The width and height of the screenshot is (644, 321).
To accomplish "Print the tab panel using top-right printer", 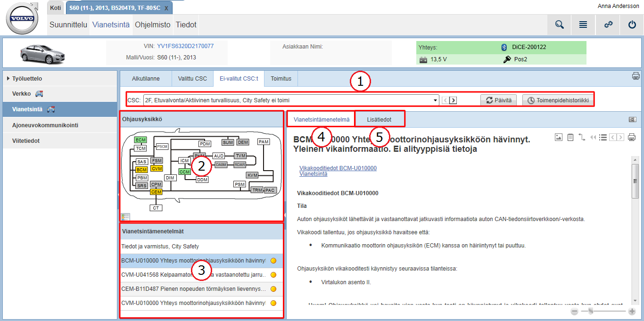I will [636, 76].
